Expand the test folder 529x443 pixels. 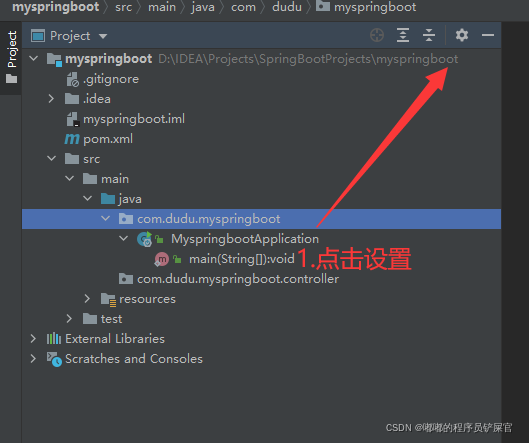(x=69, y=319)
